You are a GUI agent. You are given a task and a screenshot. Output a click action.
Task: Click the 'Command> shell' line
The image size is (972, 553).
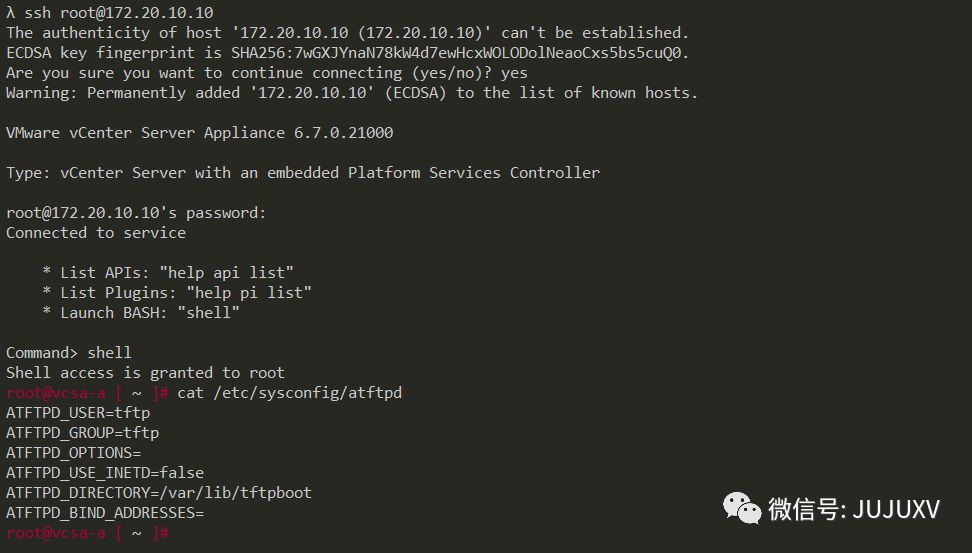tap(69, 353)
